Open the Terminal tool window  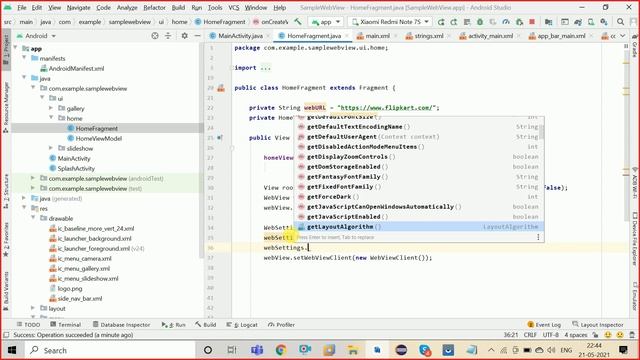click(x=65, y=324)
